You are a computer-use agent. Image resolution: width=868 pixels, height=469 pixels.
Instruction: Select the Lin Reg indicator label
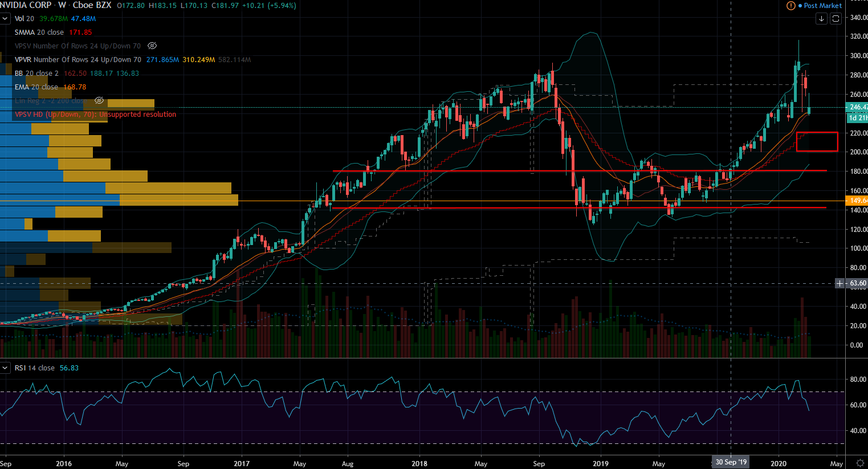(50, 101)
